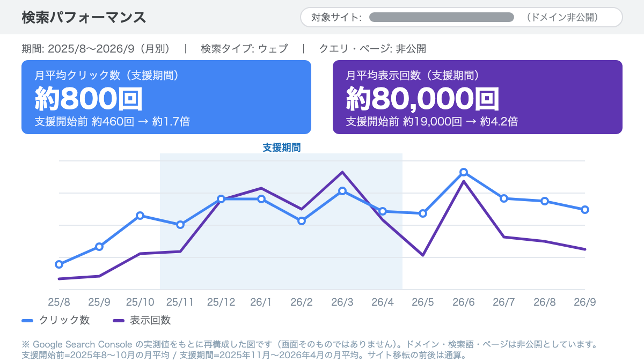The width and height of the screenshot is (644, 362).
Task: Click the click-count data point for 26/6
Action: coord(464,172)
